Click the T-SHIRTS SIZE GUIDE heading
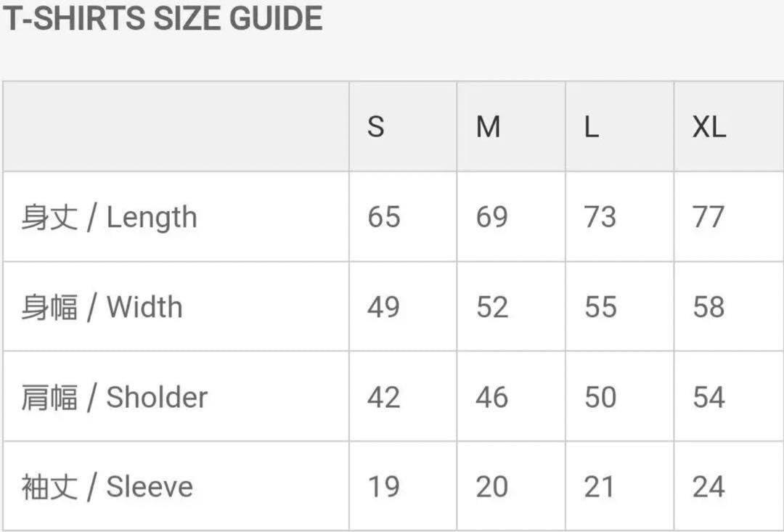Viewport: 784px width, 532px height. 162,18
